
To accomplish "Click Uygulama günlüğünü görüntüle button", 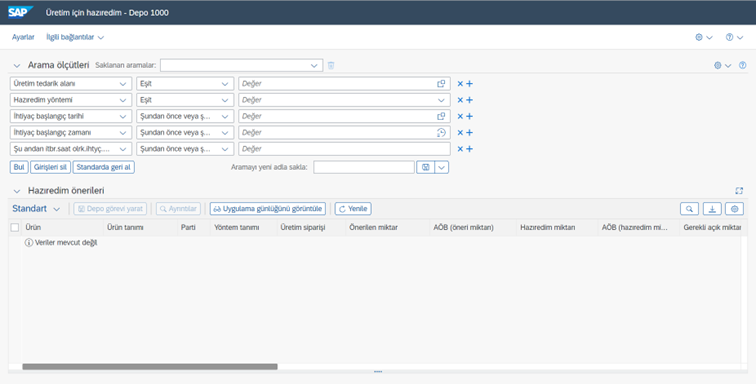I will tap(268, 209).
